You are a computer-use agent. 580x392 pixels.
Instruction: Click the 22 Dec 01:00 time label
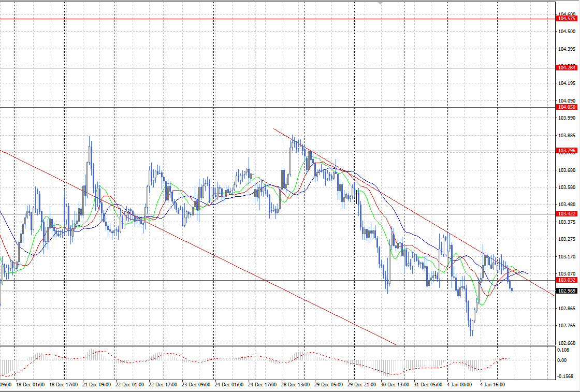point(130,385)
